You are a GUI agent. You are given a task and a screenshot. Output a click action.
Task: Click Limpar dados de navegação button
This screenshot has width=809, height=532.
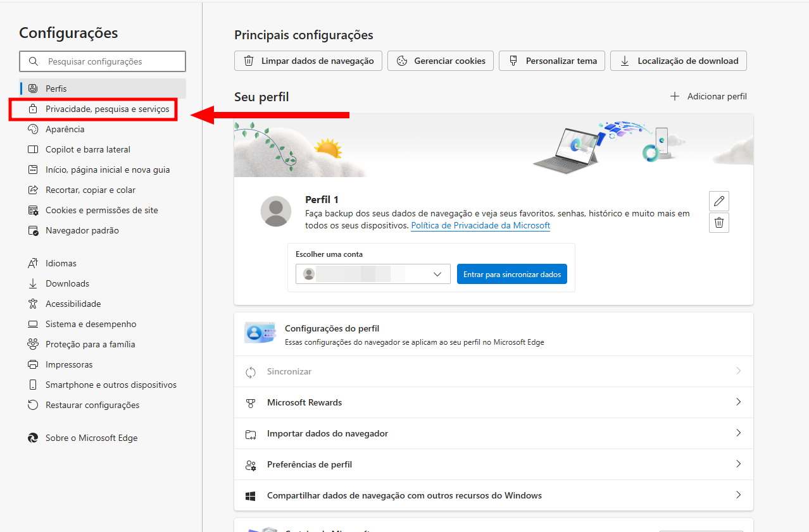coord(308,61)
